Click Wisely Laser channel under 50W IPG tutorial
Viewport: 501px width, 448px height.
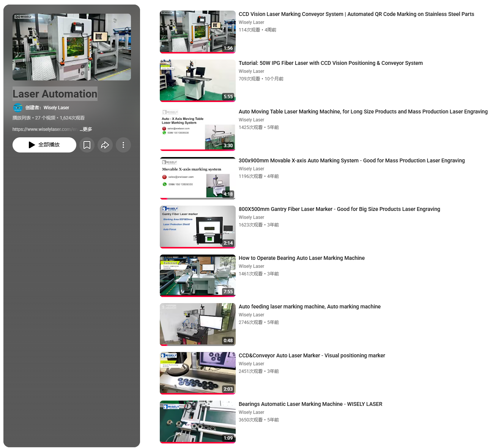pos(251,71)
